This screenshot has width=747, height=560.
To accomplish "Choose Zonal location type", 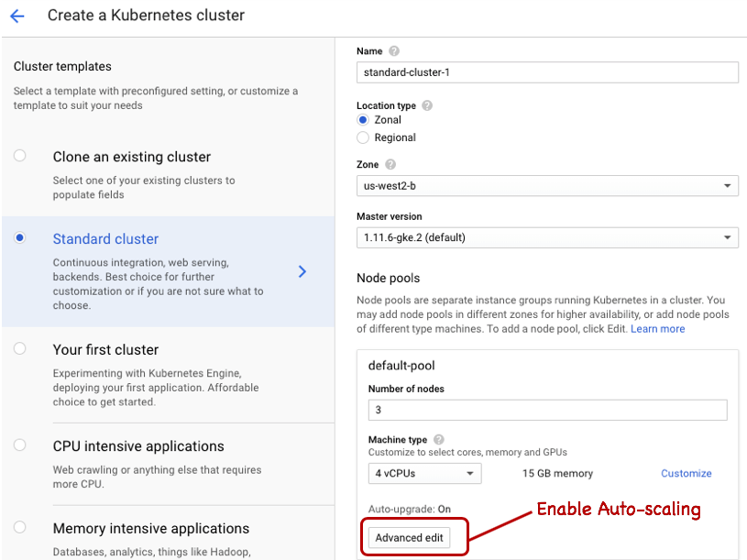I will (x=363, y=119).
